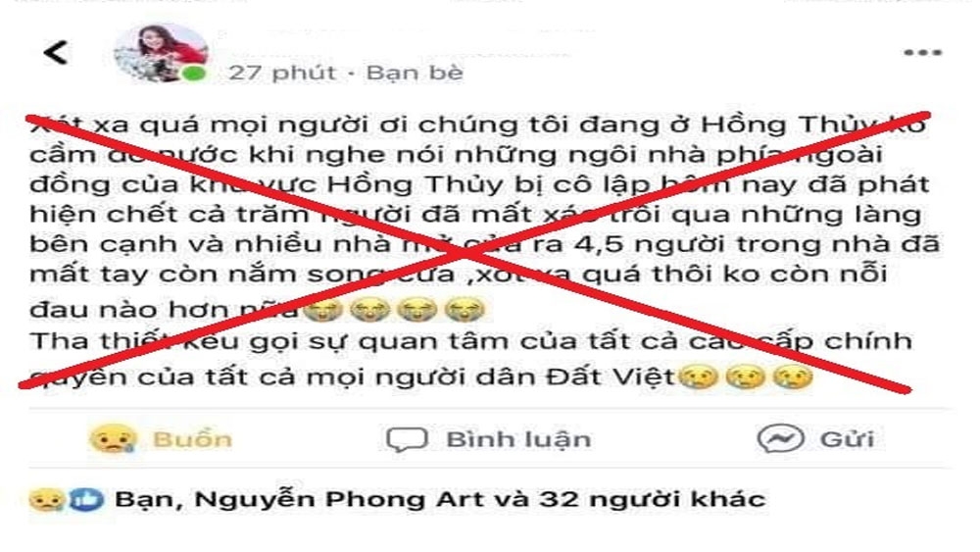
Task: Click the Messenger send icon
Action: tap(781, 438)
